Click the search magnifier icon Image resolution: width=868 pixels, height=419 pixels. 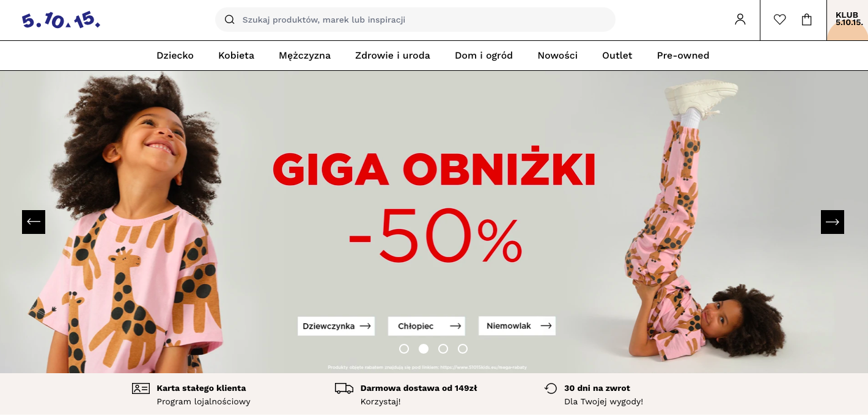[x=230, y=20]
